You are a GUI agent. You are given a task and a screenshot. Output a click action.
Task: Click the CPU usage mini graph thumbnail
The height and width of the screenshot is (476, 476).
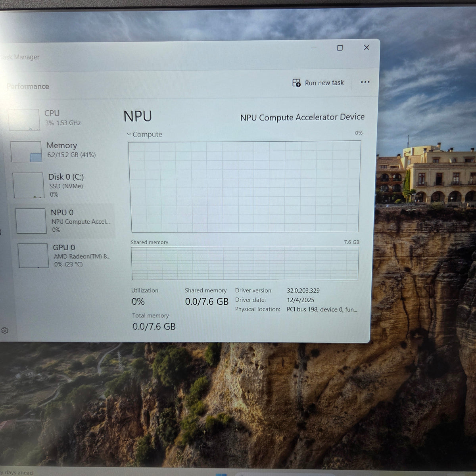[x=24, y=120]
